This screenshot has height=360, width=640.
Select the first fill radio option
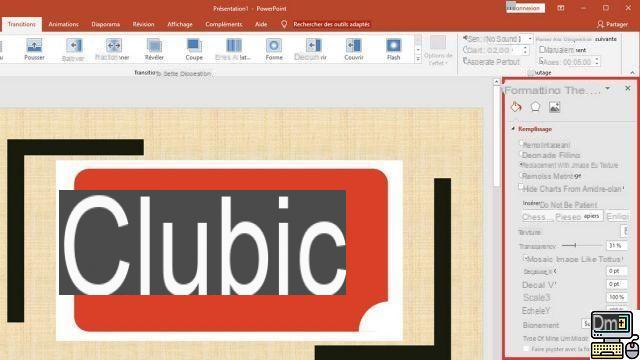521,143
